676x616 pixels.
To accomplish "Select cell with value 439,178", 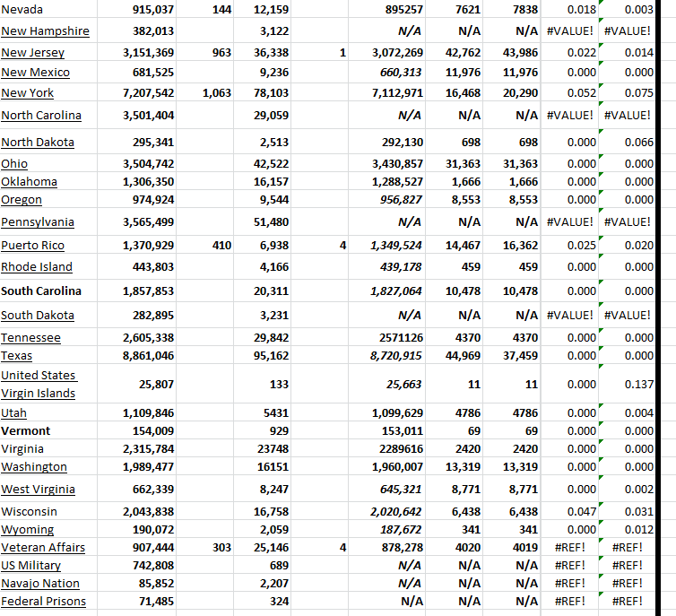I will coord(386,267).
